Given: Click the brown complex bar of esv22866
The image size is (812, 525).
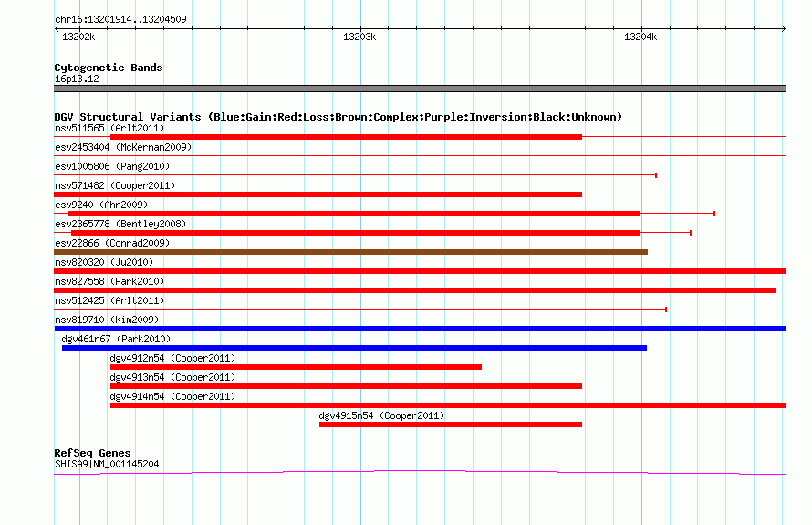Looking at the screenshot, I should point(350,252).
